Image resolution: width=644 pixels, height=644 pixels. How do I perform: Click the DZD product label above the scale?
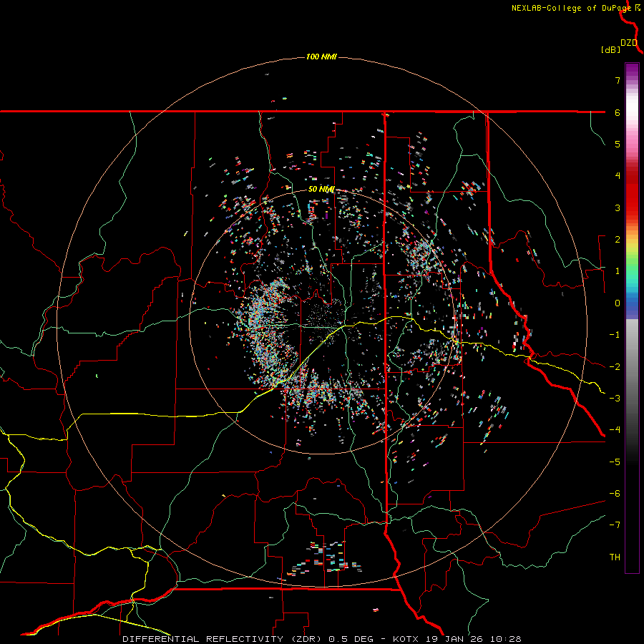(x=629, y=43)
